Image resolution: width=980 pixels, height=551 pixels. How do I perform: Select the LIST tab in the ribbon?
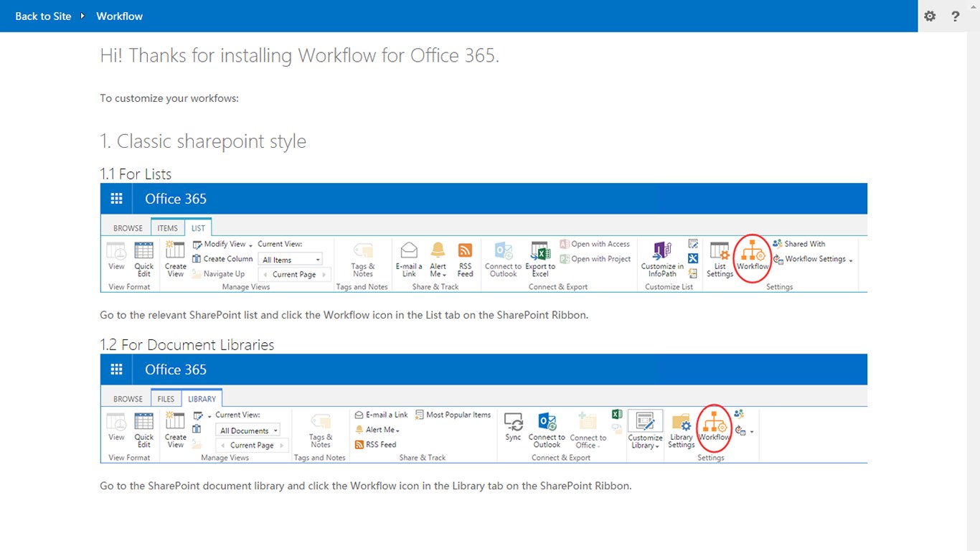click(198, 228)
